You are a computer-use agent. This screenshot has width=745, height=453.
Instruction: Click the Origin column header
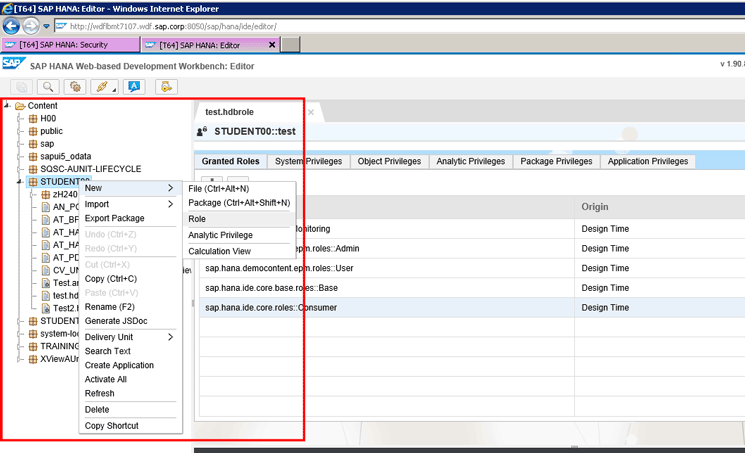click(x=659, y=207)
